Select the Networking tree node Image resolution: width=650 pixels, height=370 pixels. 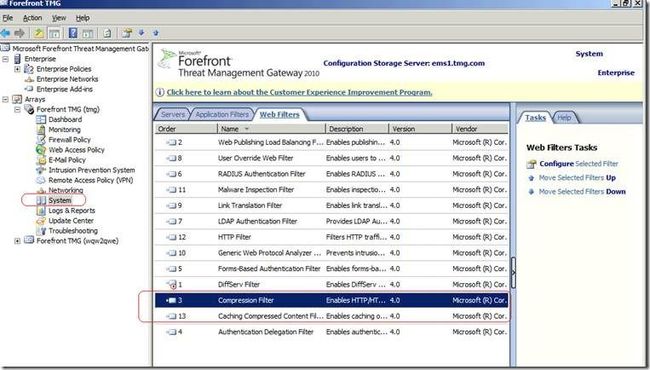(x=65, y=190)
